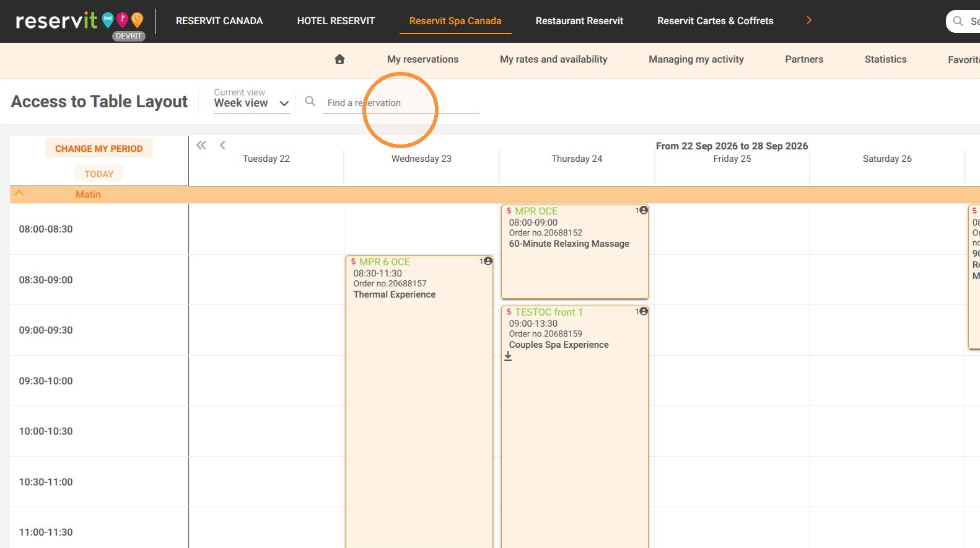Viewport: 980px width, 548px height.
Task: Switch to HOTEL RESERVIT tab
Action: point(336,21)
